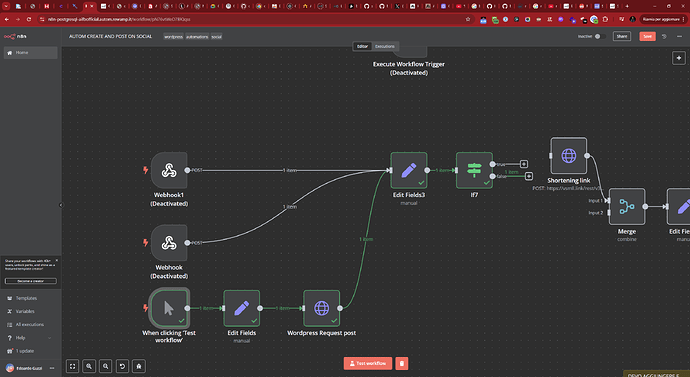The height and width of the screenshot is (377, 690).
Task: Click the Webhook1 POST output connector
Action: 187,170
